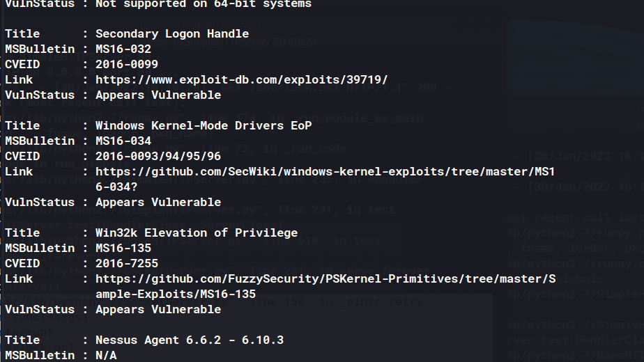
Task: Click the MS16-135 bulletin text
Action: coord(123,249)
